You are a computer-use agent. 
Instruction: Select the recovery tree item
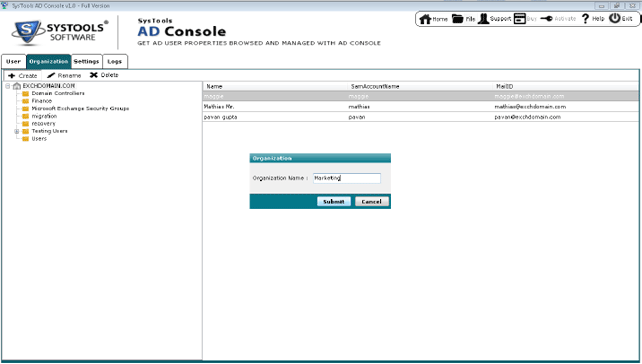click(43, 124)
